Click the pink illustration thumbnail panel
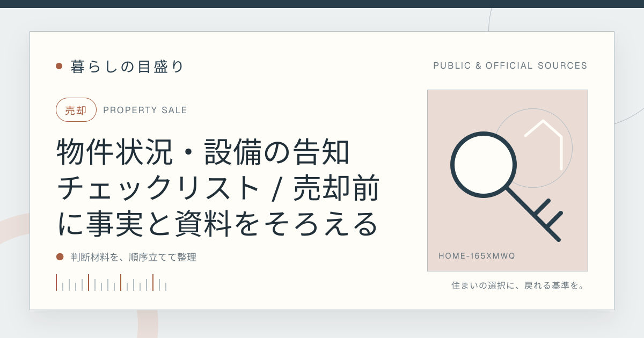The width and height of the screenshot is (644, 338). pyautogui.click(x=508, y=180)
